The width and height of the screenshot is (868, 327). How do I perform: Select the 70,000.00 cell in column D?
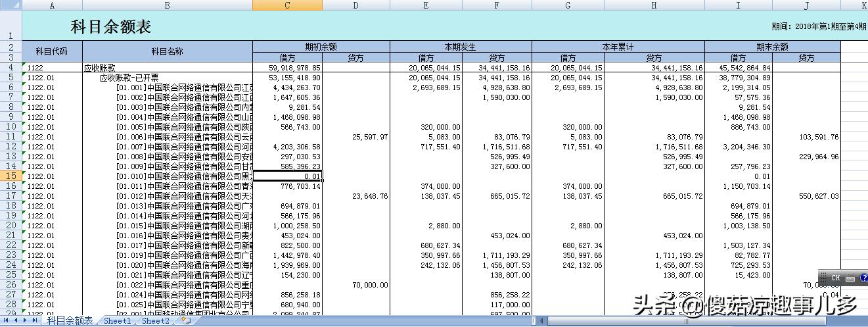point(355,284)
